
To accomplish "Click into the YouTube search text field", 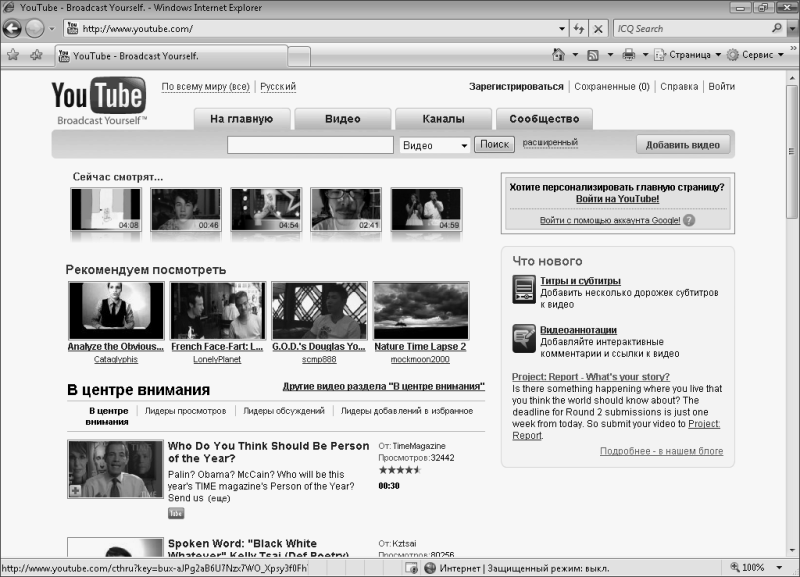I will pos(310,145).
